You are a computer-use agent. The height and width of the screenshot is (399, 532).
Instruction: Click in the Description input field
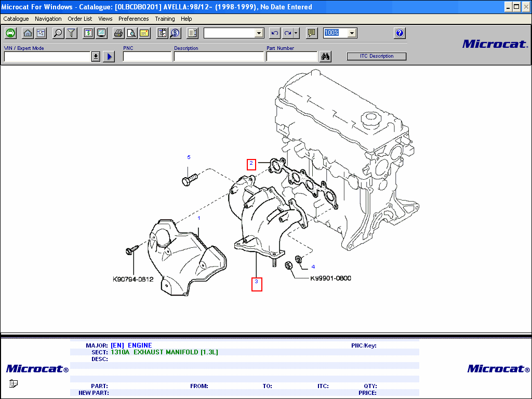pyautogui.click(x=219, y=56)
